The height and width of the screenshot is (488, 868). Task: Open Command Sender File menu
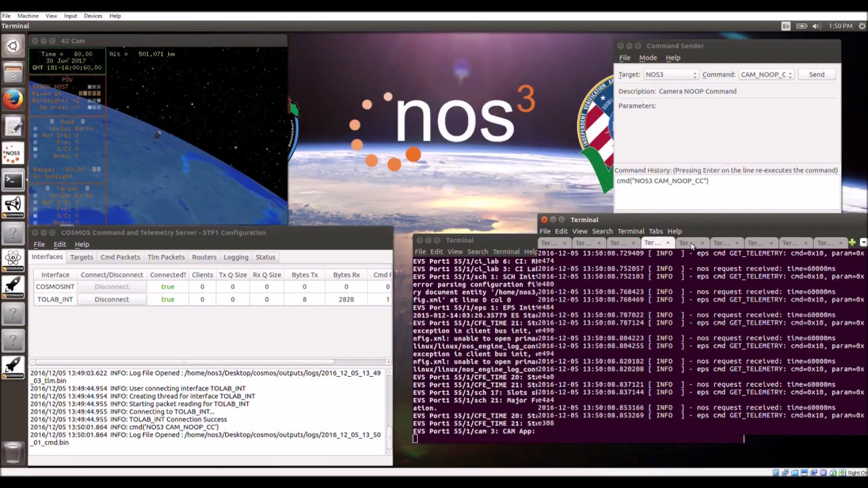(x=625, y=58)
